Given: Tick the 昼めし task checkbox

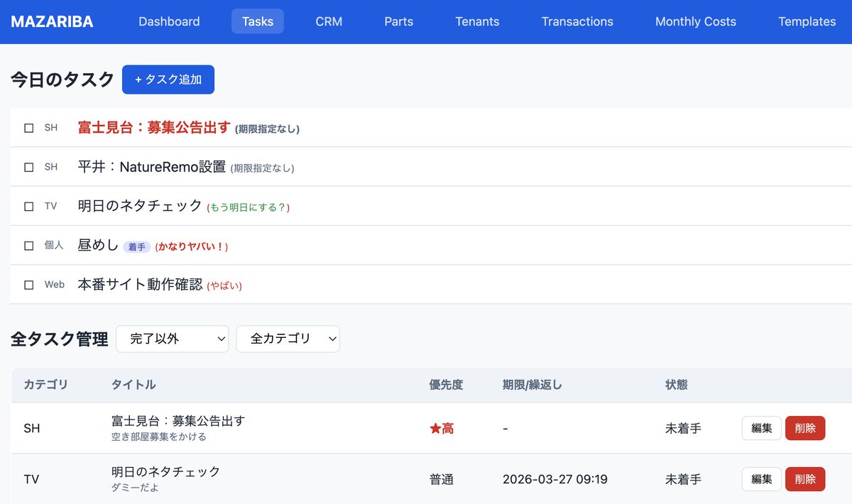Looking at the screenshot, I should 28,245.
